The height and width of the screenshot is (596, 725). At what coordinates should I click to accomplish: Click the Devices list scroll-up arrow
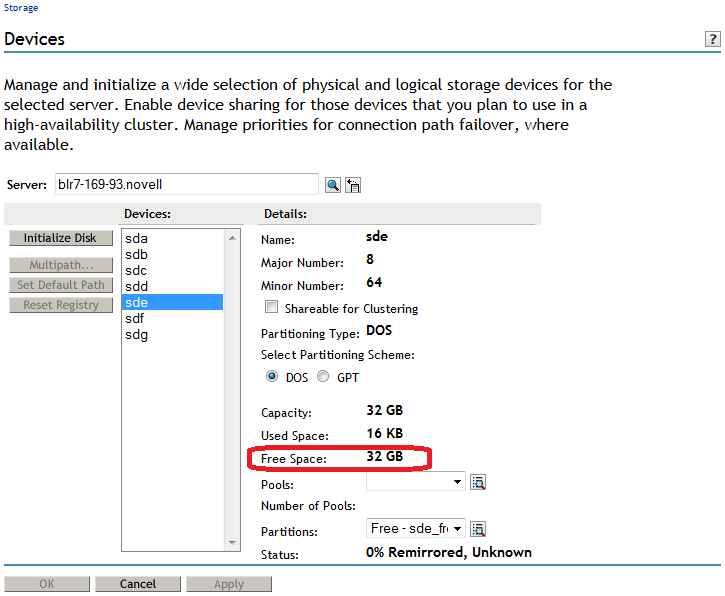(233, 238)
